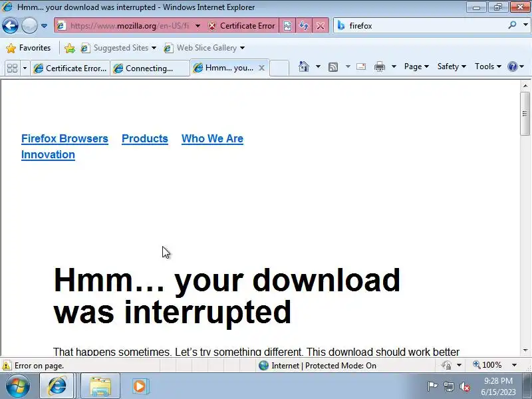Switch to the Connecting... tab
The height and width of the screenshot is (399, 532).
click(149, 68)
